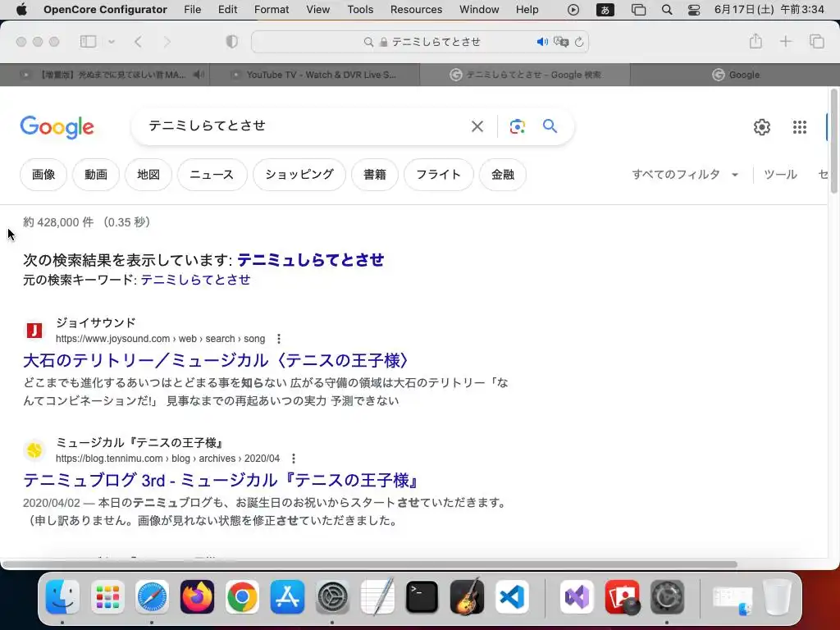This screenshot has height=630, width=840.
Task: Show tab overview in Safari
Action: pyautogui.click(x=816, y=41)
